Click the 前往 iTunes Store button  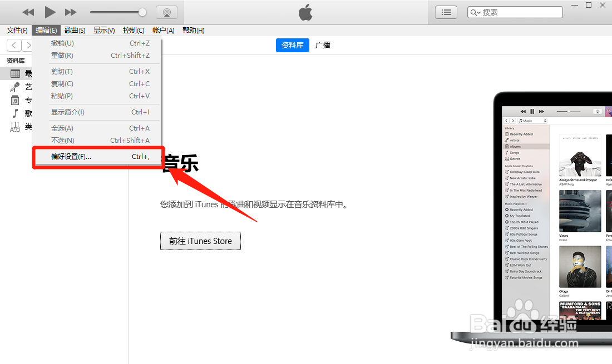click(x=200, y=241)
